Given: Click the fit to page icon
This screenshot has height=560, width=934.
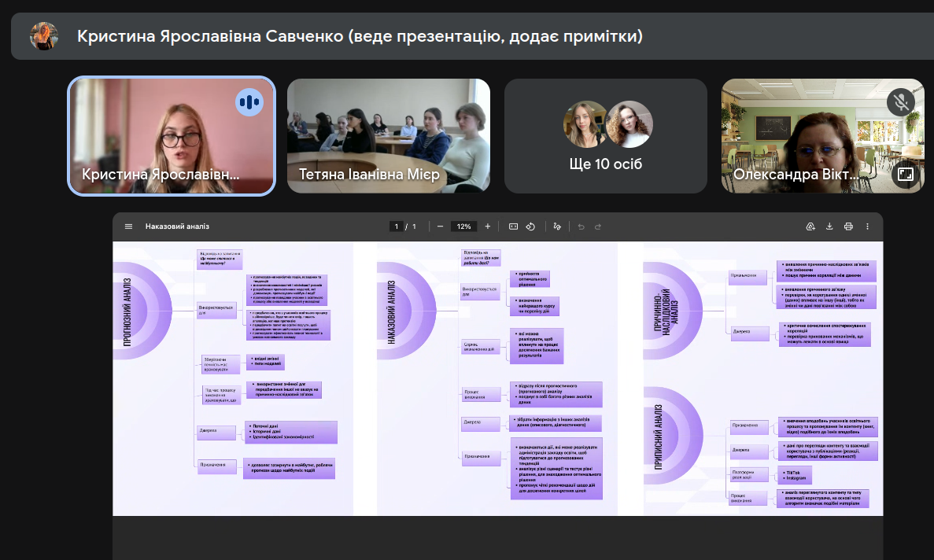Looking at the screenshot, I should point(513,227).
